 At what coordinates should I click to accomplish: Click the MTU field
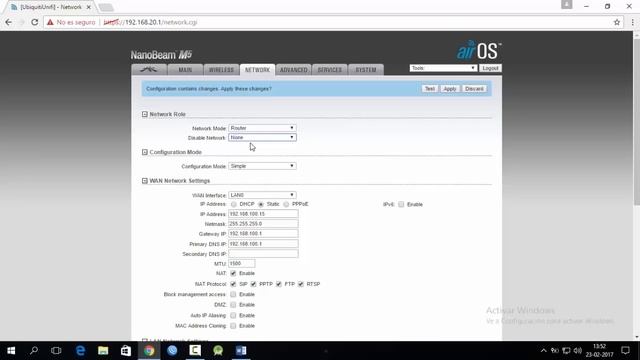[242, 264]
